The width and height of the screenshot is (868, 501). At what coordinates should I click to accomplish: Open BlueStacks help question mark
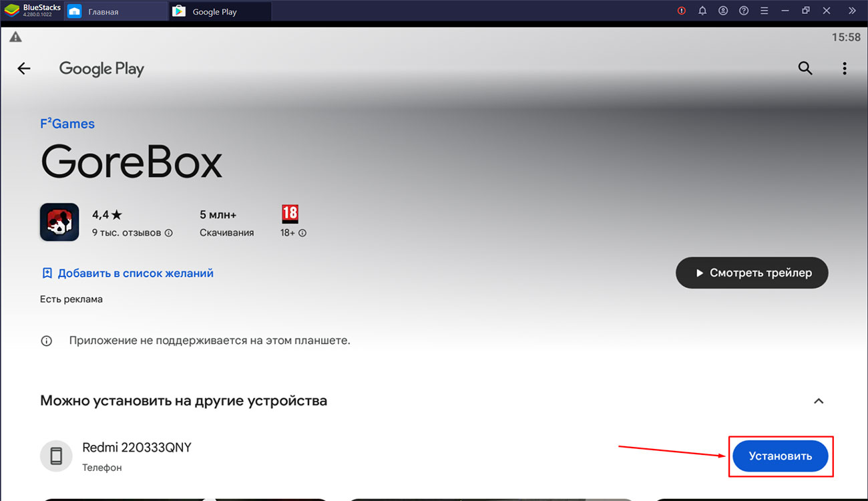744,11
